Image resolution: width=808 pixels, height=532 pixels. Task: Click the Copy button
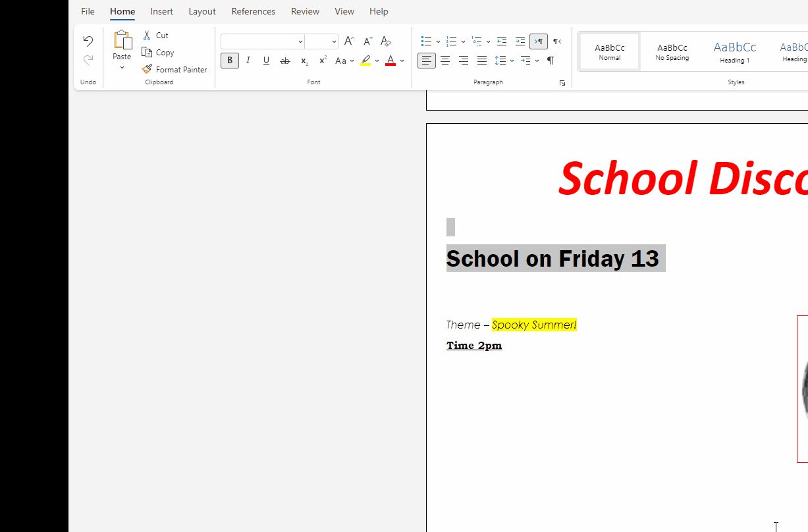158,53
